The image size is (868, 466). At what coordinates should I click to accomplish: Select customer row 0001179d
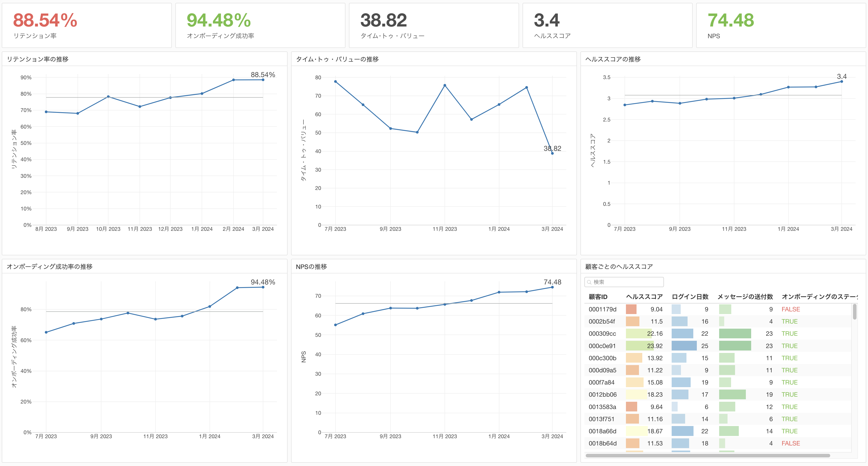(602, 309)
